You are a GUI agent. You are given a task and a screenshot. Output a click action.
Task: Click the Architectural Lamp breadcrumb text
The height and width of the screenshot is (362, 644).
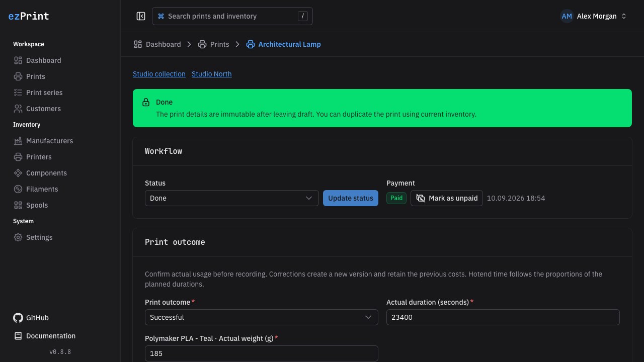290,44
